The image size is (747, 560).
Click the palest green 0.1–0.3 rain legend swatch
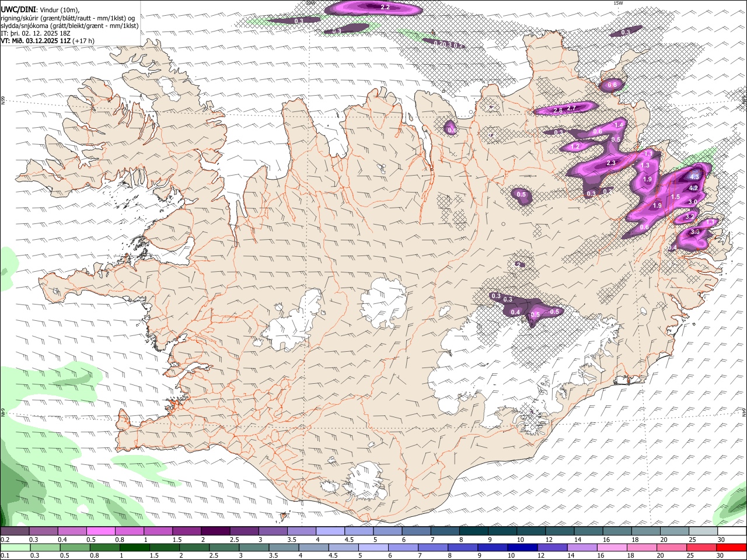[15, 548]
